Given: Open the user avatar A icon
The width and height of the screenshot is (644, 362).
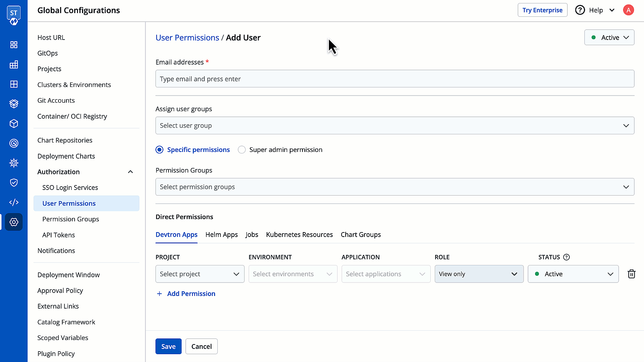Looking at the screenshot, I should (x=628, y=10).
